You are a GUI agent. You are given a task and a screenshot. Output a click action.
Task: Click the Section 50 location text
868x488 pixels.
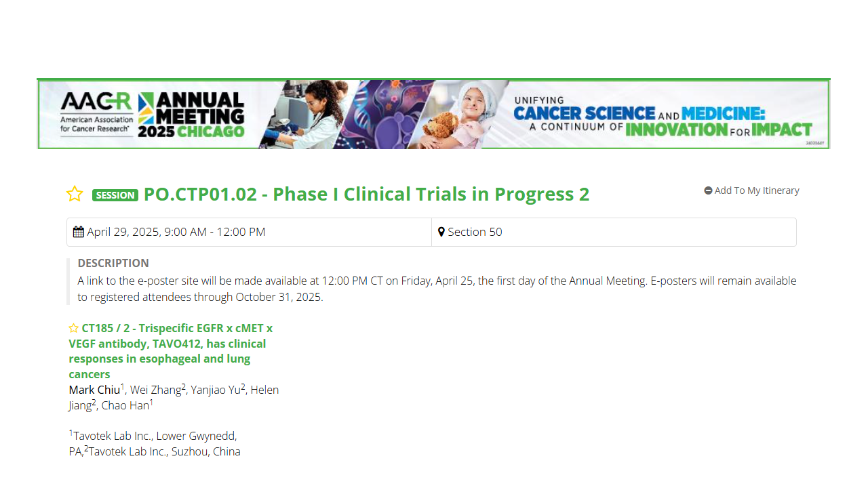475,232
